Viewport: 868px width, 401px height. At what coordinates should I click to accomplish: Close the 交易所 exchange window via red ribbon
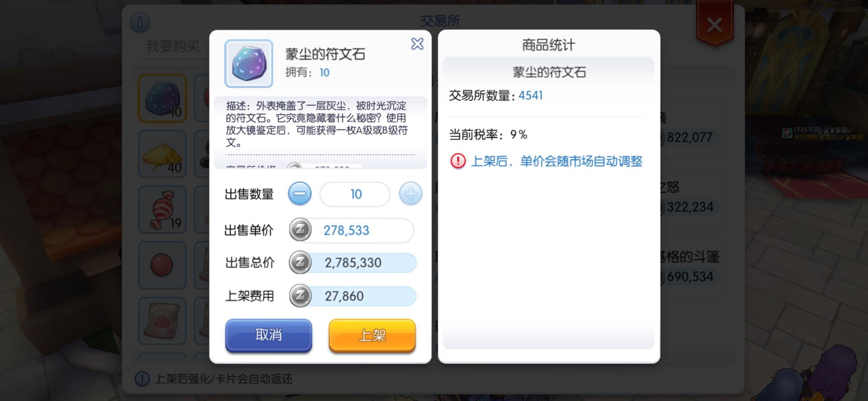pyautogui.click(x=714, y=25)
